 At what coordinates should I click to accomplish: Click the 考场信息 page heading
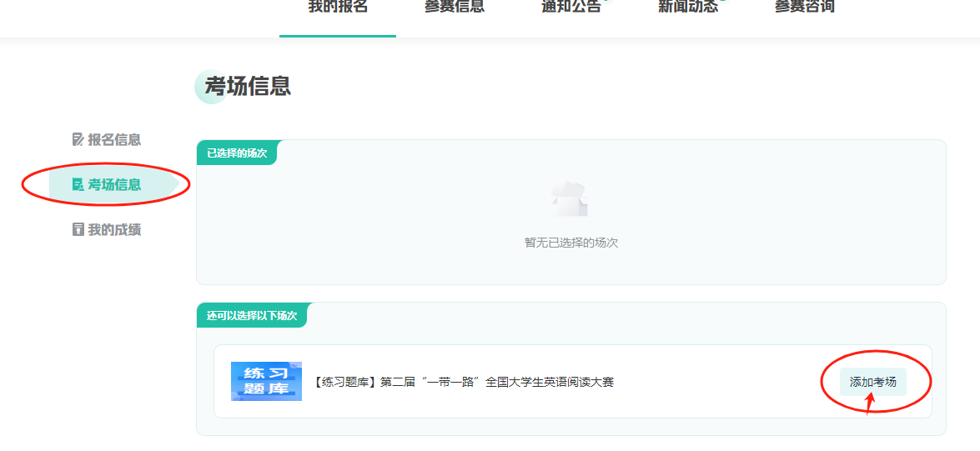pyautogui.click(x=248, y=86)
